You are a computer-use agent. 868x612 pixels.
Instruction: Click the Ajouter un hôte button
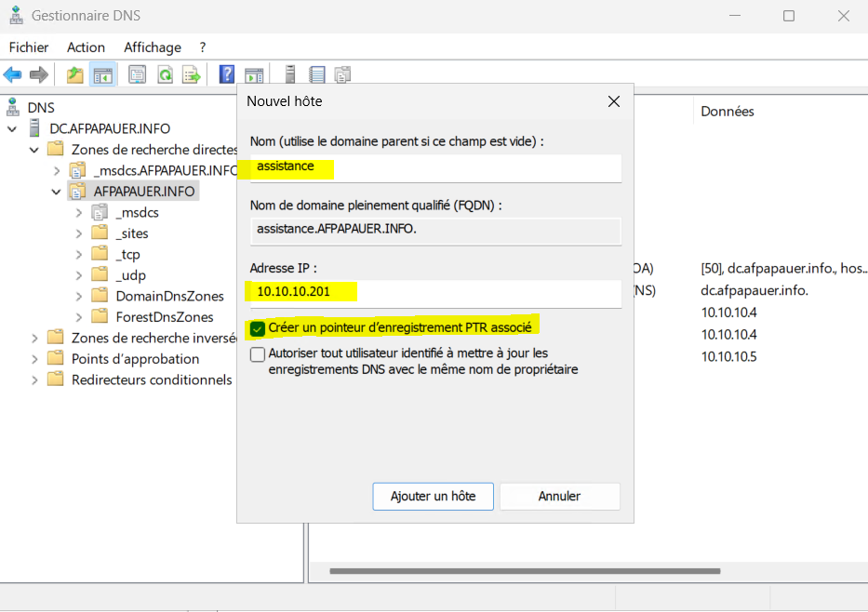(x=433, y=496)
